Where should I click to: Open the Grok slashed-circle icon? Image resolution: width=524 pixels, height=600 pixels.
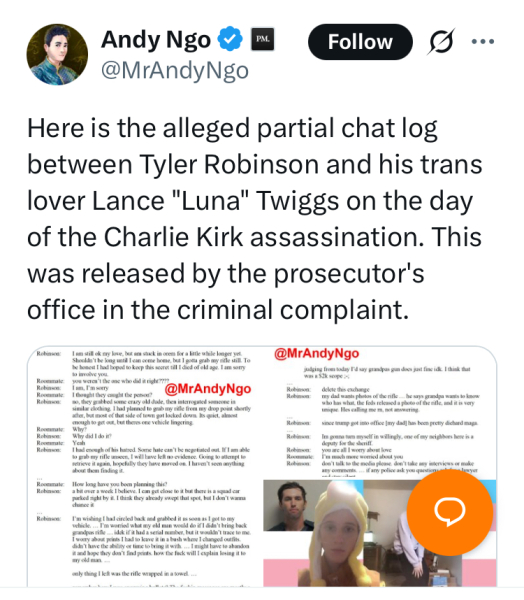[x=442, y=41]
